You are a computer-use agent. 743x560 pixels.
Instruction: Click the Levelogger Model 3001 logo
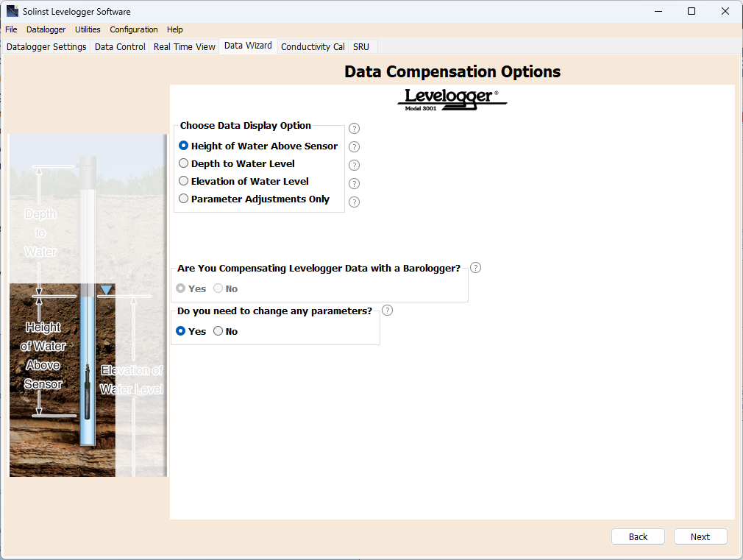pyautogui.click(x=452, y=99)
